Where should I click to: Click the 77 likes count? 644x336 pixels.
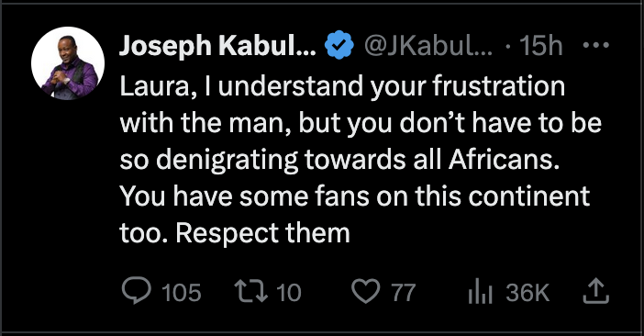404,293
